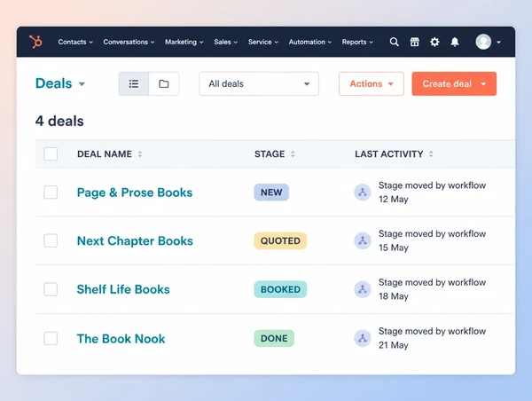The image size is (532, 401).
Task: Open the All deals filter dropdown
Action: click(259, 83)
